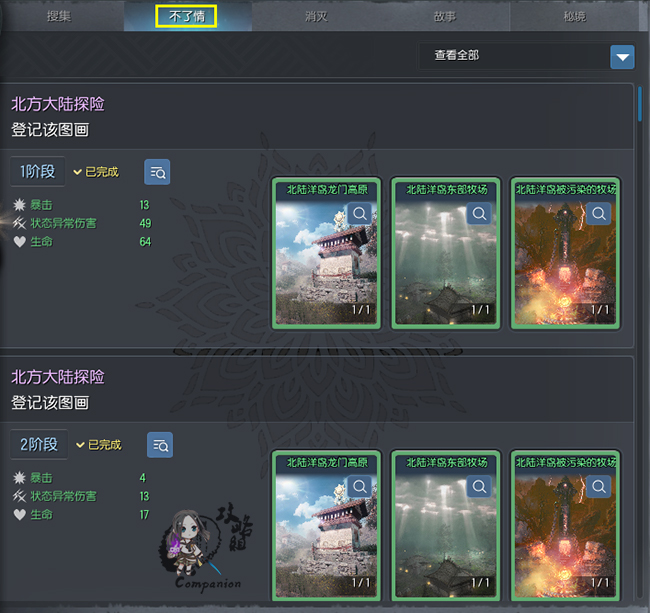Switch to the 搜集 tab
The width and height of the screenshot is (650, 613).
59,16
